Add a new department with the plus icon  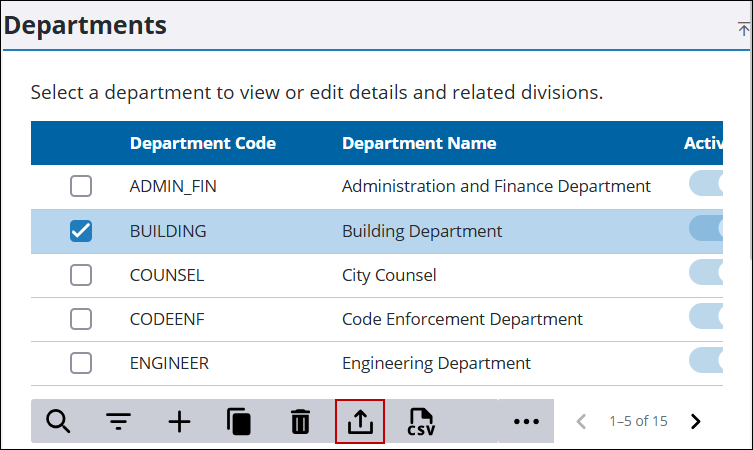[179, 422]
